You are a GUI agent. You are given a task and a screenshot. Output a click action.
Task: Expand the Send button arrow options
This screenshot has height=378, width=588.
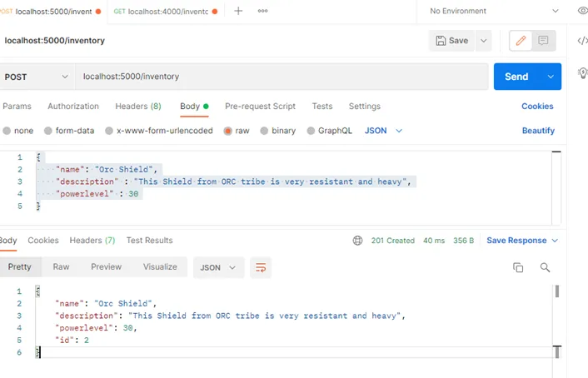pyautogui.click(x=551, y=77)
